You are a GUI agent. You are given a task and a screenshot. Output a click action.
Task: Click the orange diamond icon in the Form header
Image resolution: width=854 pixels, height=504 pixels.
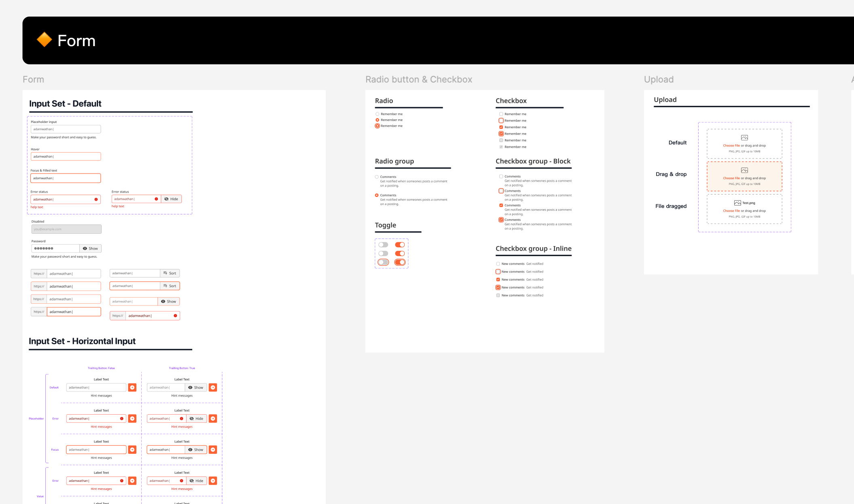point(44,40)
